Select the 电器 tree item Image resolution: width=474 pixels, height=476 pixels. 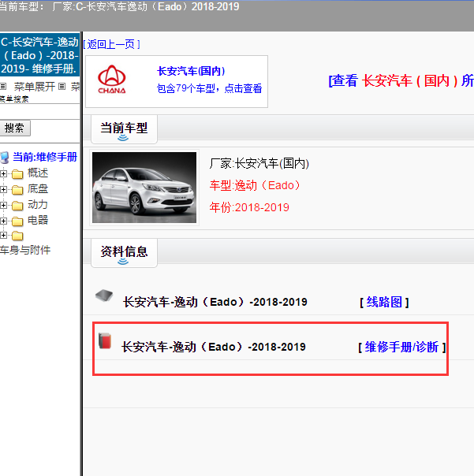[x=38, y=221]
